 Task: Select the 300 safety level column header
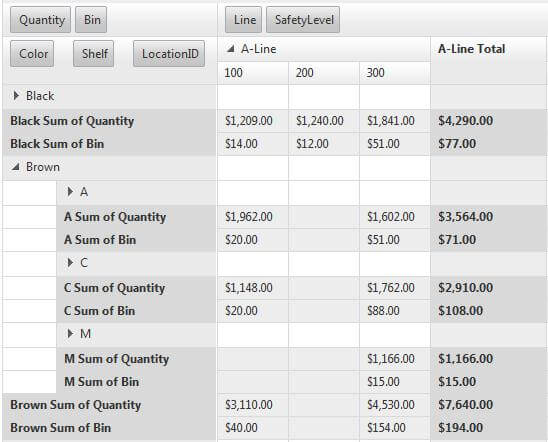click(395, 73)
